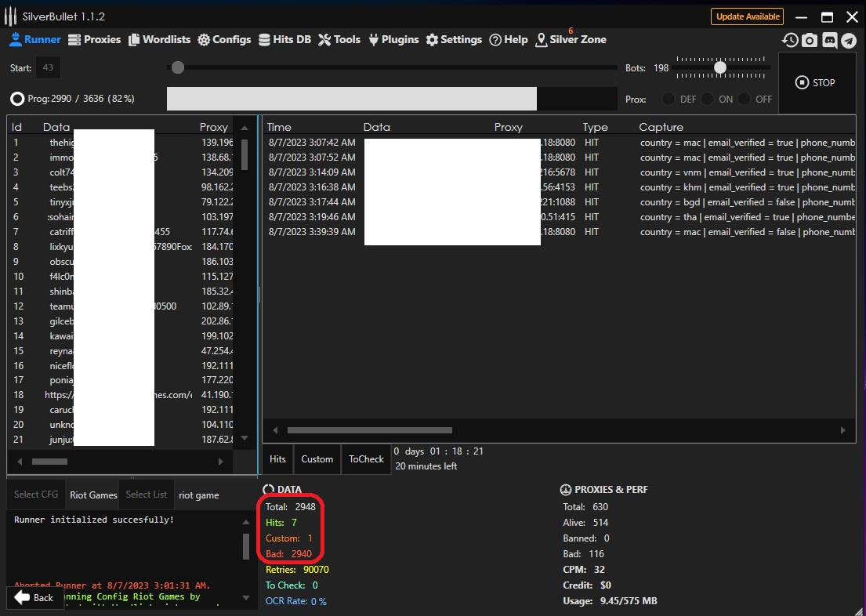
Task: Click the Start value input field
Action: click(48, 68)
